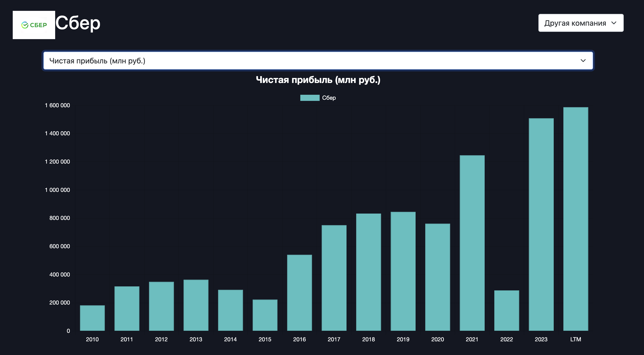
Task: Click the '200 000' axis label
Action: pyautogui.click(x=59, y=302)
